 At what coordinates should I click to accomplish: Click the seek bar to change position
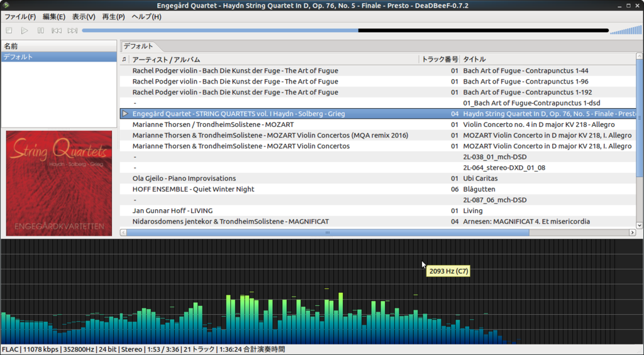pos(345,30)
